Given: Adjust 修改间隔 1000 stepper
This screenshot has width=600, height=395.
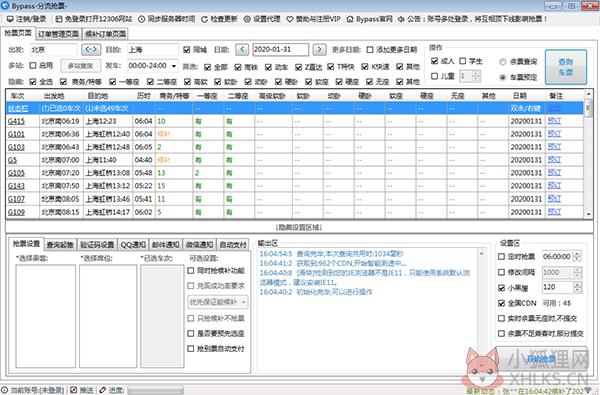Looking at the screenshot, I should pyautogui.click(x=577, y=272).
